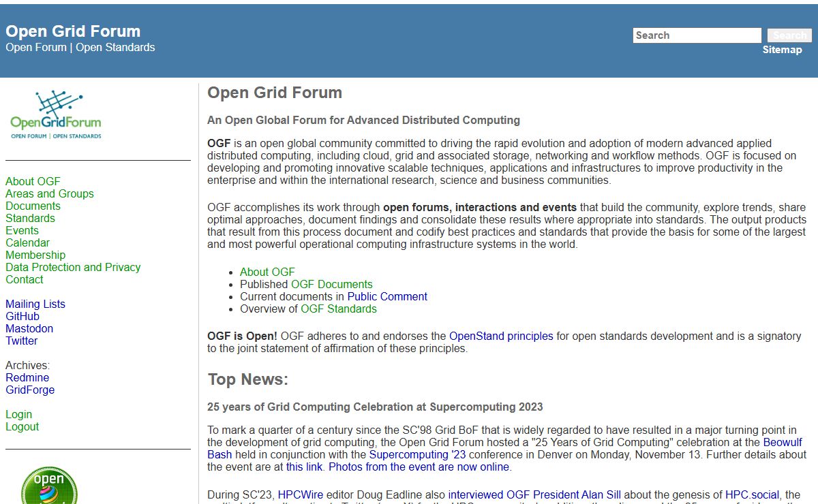Click the main 'Open Grid Forum' content heading
Image resolution: width=818 pixels, height=504 pixels.
(x=275, y=93)
